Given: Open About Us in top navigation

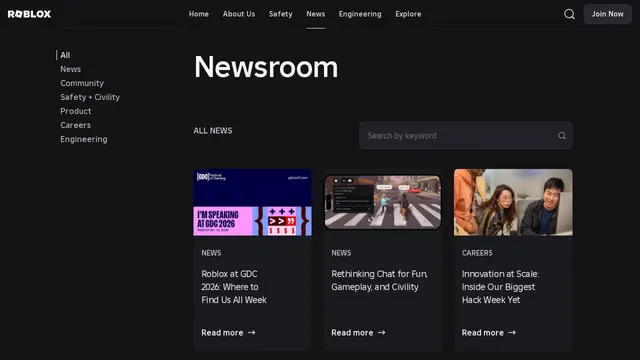Looking at the screenshot, I should click(x=239, y=14).
